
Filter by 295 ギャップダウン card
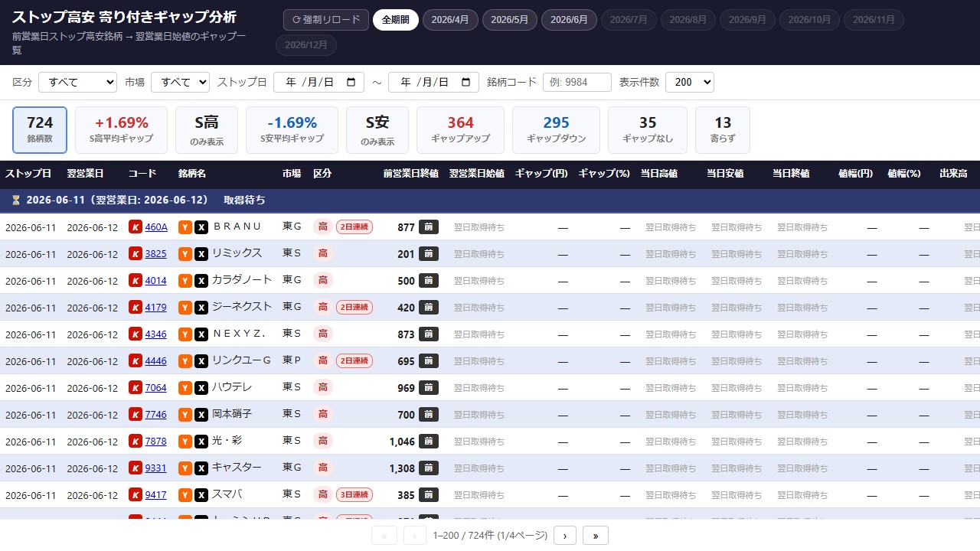[x=556, y=130]
